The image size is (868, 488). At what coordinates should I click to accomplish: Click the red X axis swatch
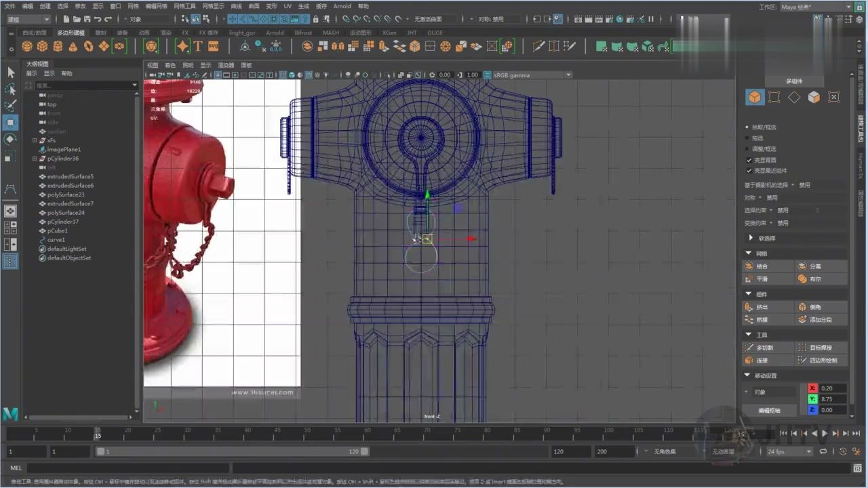[x=812, y=388]
